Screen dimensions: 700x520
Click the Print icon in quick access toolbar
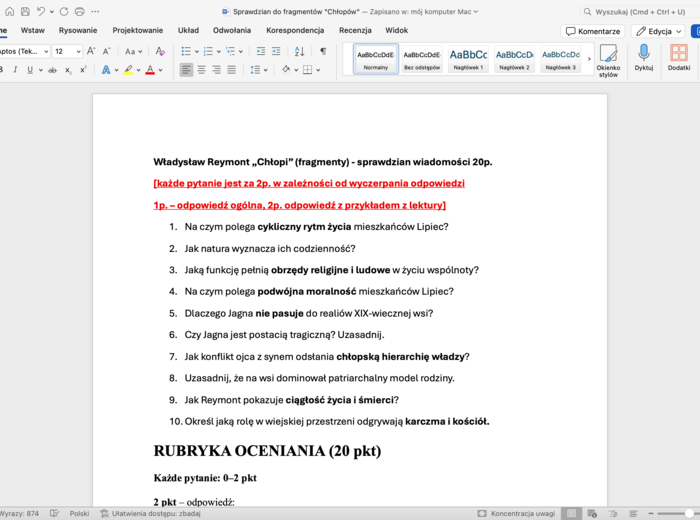pos(79,11)
